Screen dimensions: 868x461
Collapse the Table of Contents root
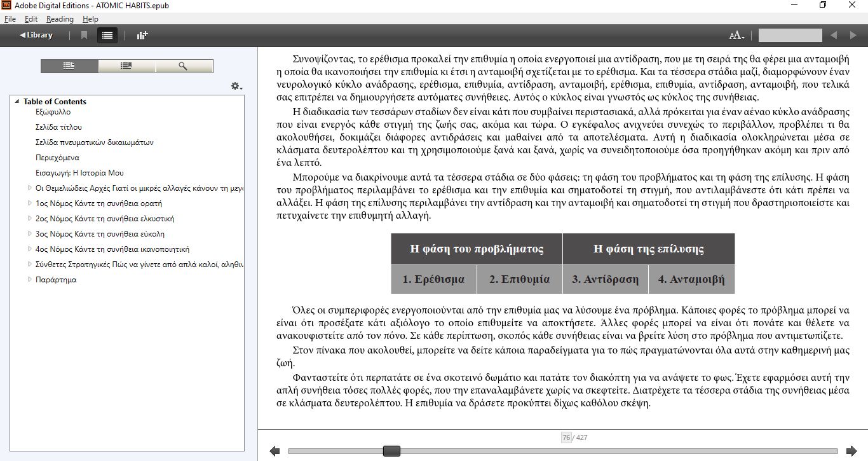click(17, 102)
